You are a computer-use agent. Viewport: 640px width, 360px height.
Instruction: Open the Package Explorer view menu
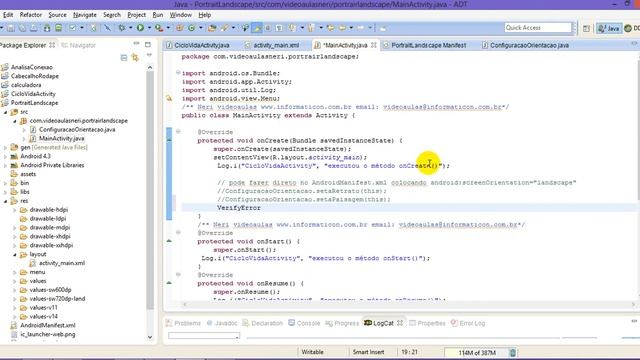(x=149, y=55)
